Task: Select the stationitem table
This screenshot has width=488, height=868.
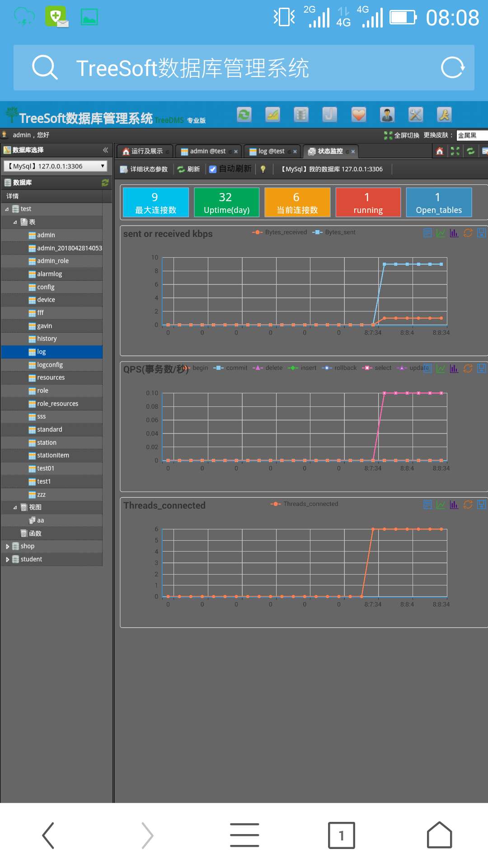Action: pos(53,456)
